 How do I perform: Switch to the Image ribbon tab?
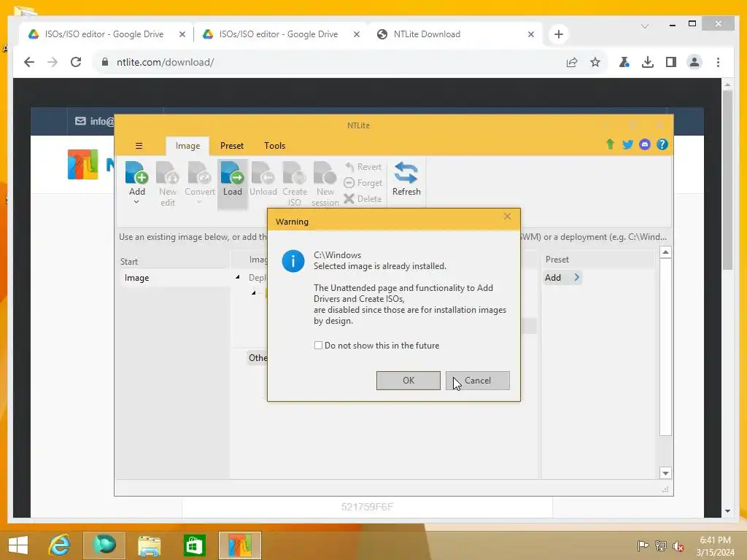187,146
